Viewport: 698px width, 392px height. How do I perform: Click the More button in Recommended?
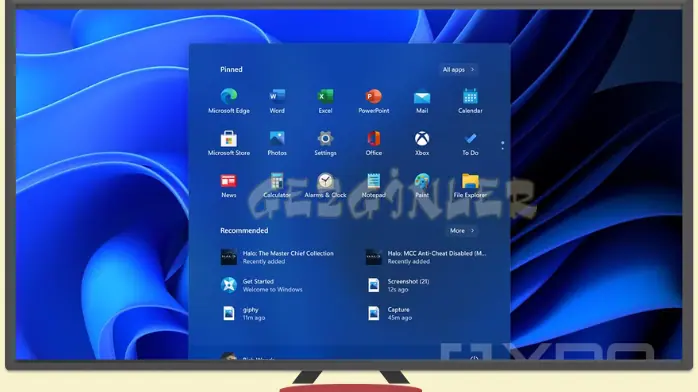point(462,230)
